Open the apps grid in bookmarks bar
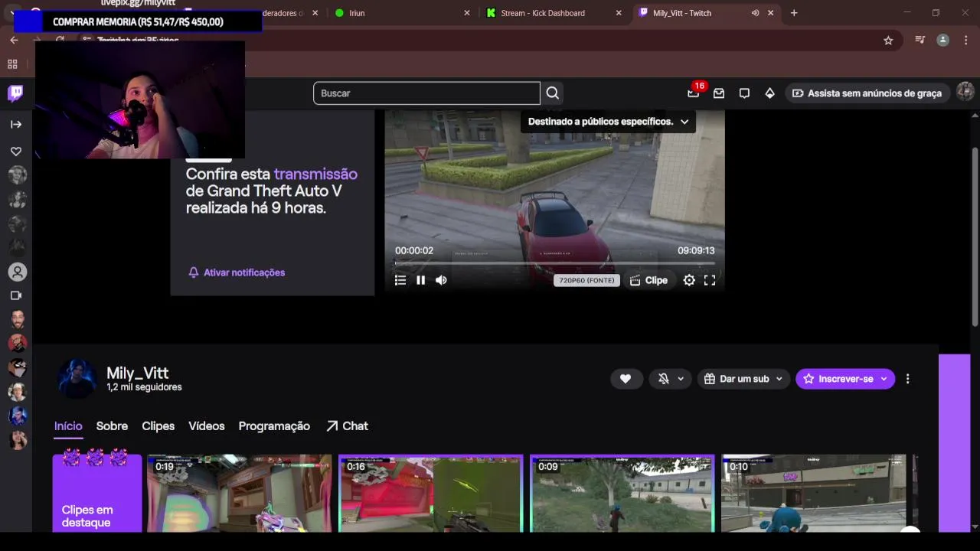Viewport: 980px width, 551px height. 12,64
